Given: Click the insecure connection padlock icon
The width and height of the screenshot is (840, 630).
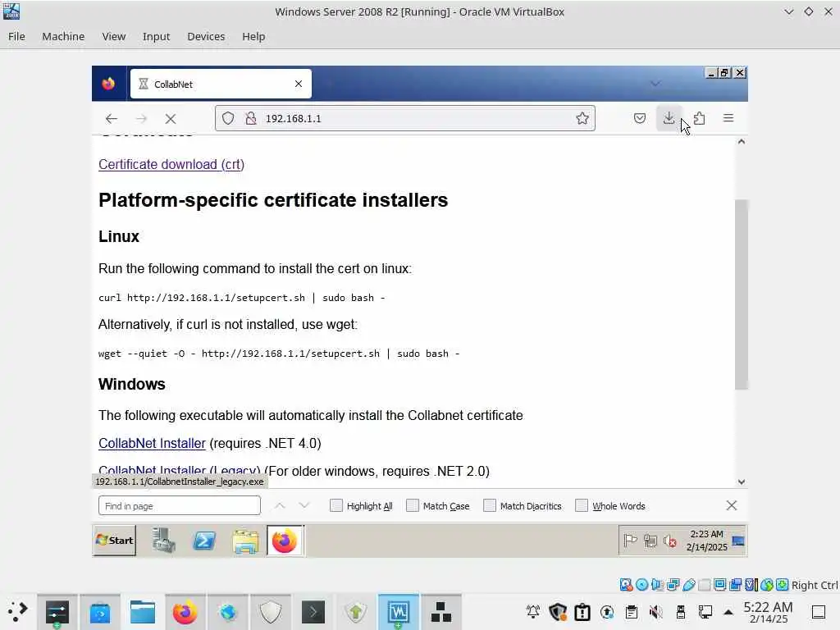Looking at the screenshot, I should coord(251,118).
